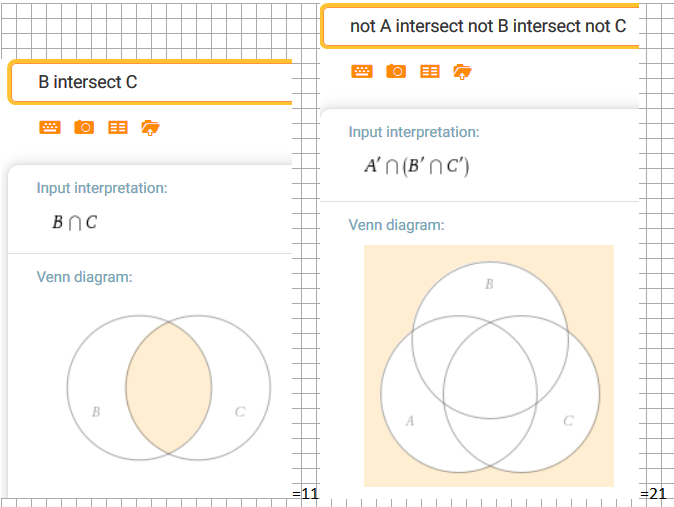Click shaded intersection of the two-circle Venn diagram
The height and width of the screenshot is (507, 674).
tap(168, 388)
